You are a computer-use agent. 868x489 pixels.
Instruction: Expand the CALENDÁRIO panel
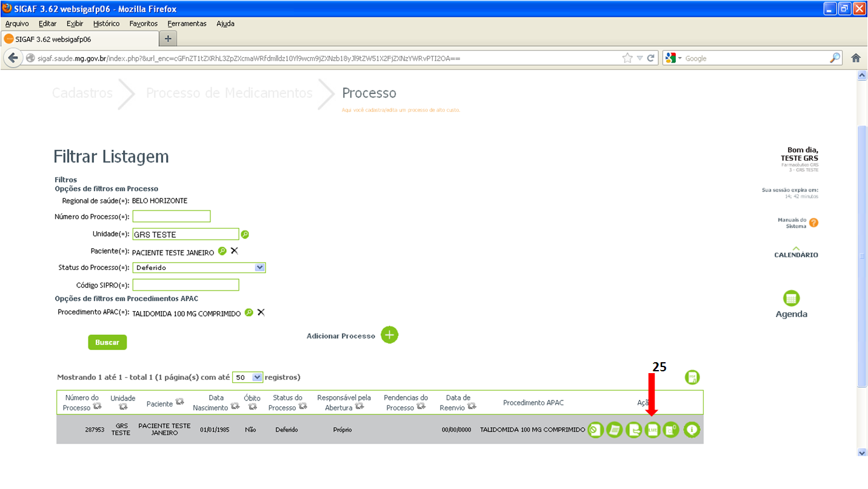coord(796,252)
